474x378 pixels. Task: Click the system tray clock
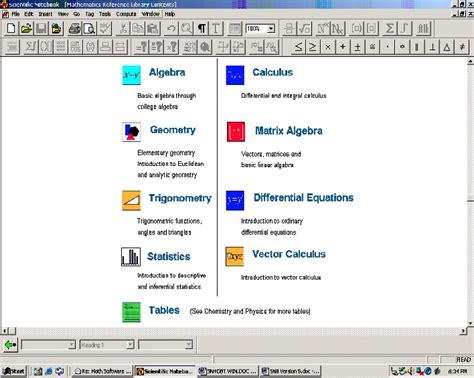[x=457, y=371]
